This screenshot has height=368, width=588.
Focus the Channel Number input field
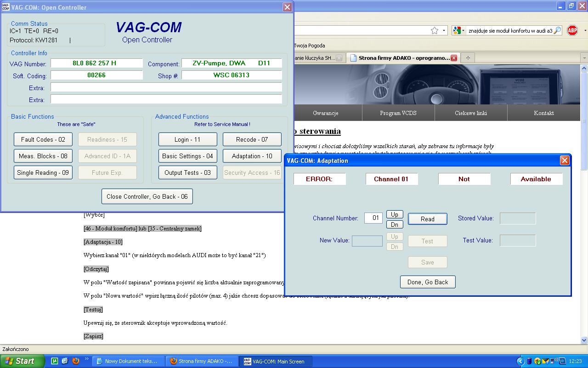(x=373, y=218)
